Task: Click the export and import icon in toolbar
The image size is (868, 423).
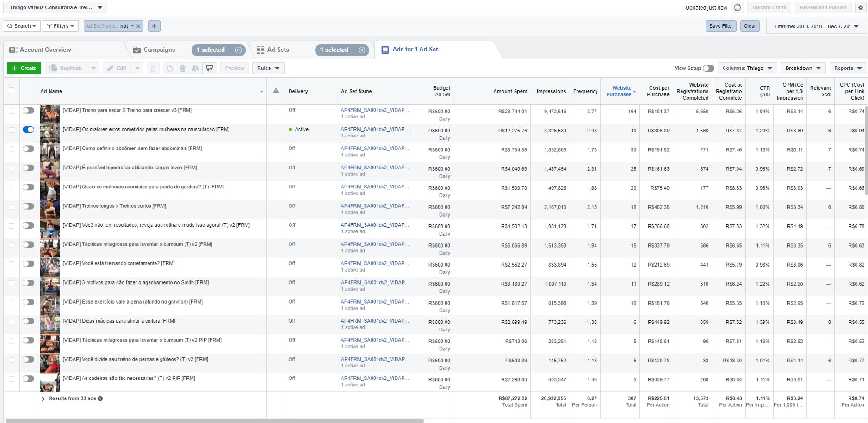Action: click(x=210, y=68)
